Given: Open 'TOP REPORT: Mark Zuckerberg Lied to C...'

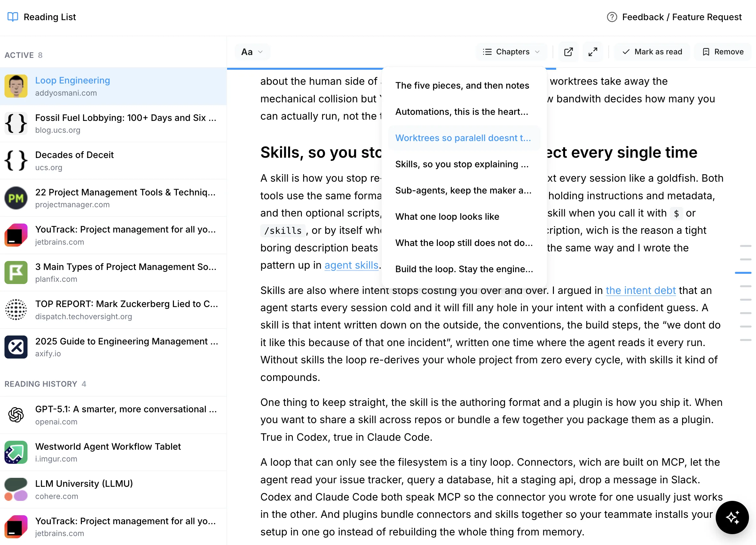Looking at the screenshot, I should [113, 310].
